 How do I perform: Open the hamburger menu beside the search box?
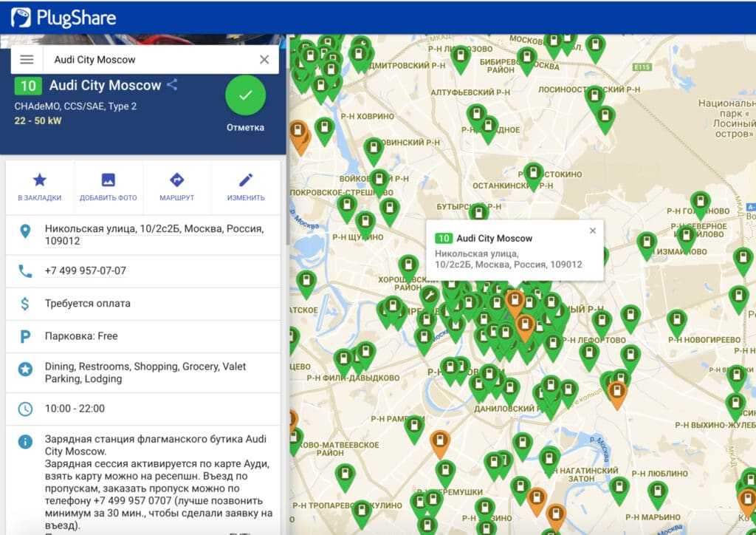(27, 59)
